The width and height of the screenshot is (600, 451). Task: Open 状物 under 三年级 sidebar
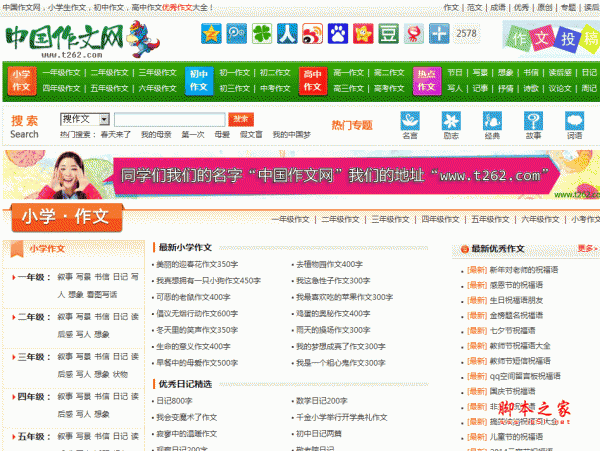pyautogui.click(x=121, y=374)
